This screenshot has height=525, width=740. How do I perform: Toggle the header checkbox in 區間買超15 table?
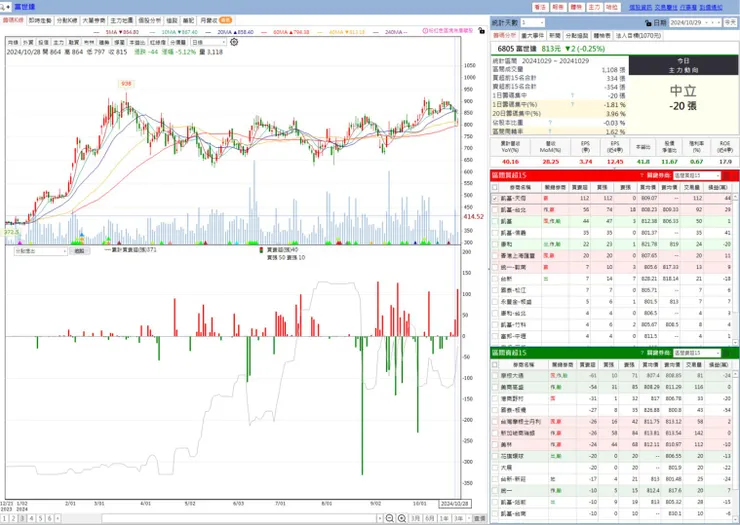(x=495, y=187)
